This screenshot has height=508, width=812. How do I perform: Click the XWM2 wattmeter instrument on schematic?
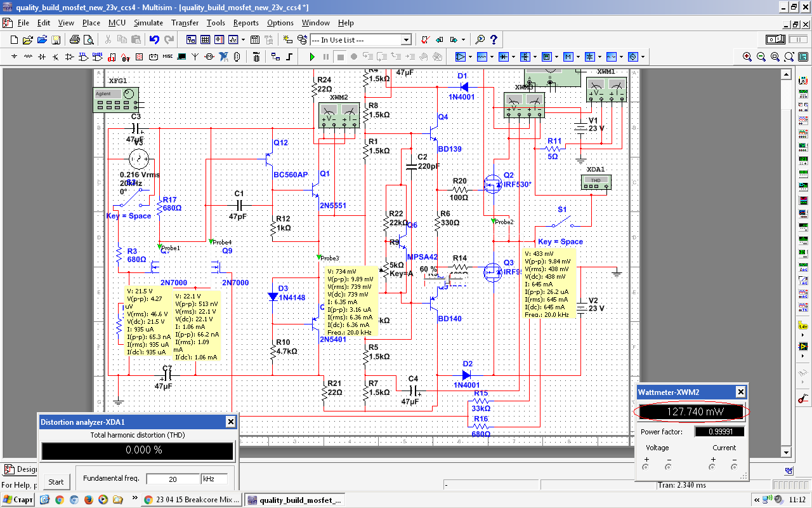pos(339,115)
